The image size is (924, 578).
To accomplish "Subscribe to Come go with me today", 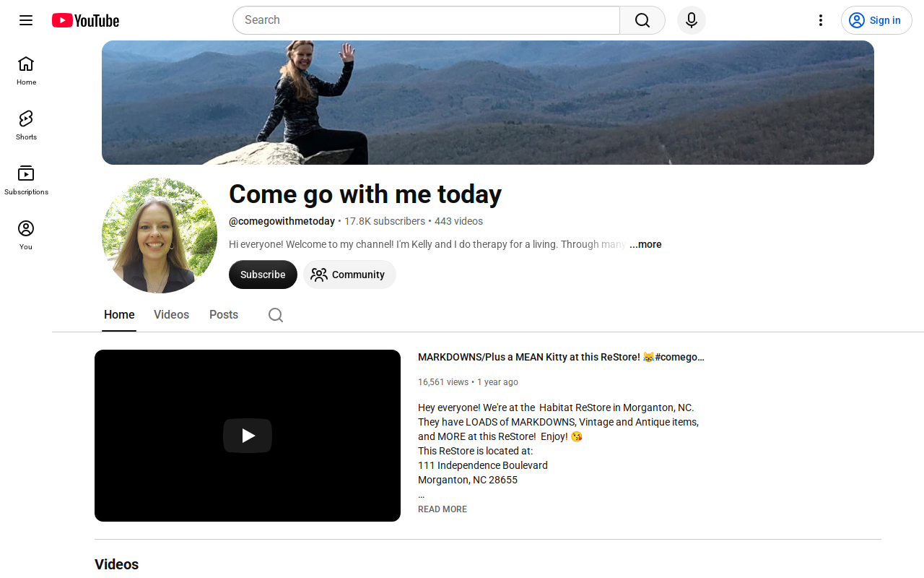I will point(263,275).
